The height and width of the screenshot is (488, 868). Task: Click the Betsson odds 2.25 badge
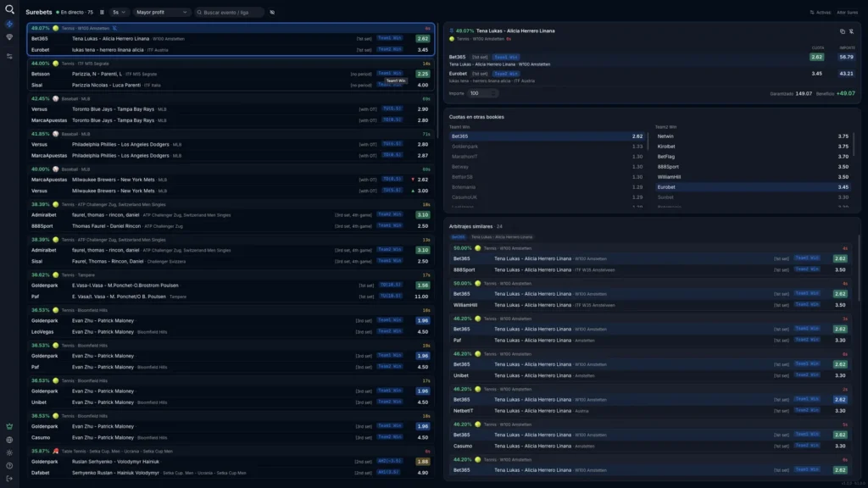click(x=422, y=74)
